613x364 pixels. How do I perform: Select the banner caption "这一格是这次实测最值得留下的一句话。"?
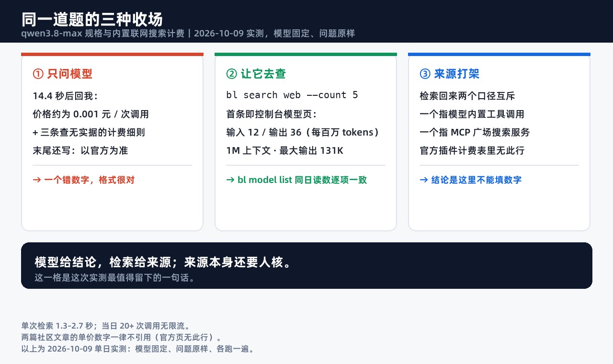[115, 277]
